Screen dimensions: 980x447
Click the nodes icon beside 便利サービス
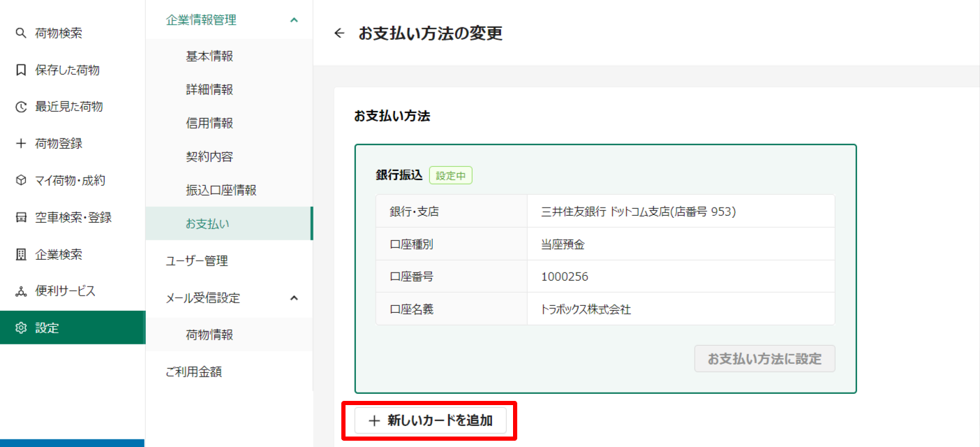[21, 291]
